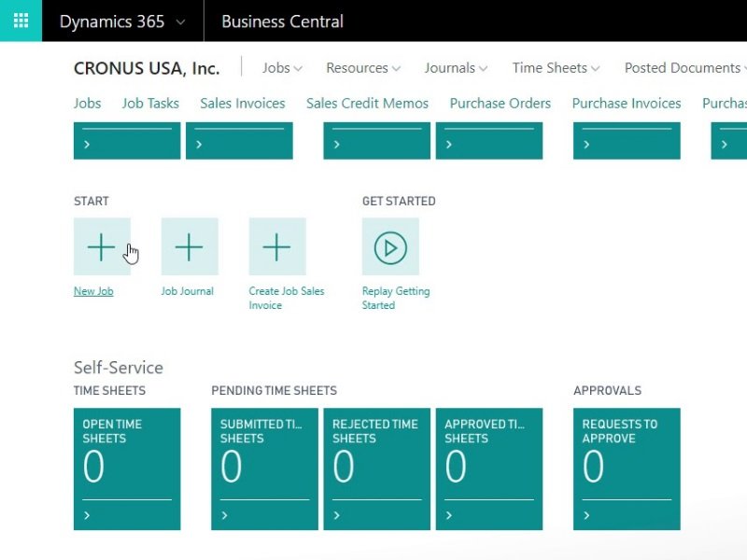Image resolution: width=747 pixels, height=560 pixels.
Task: Open the Requests to Approve tile count
Action: 593,466
